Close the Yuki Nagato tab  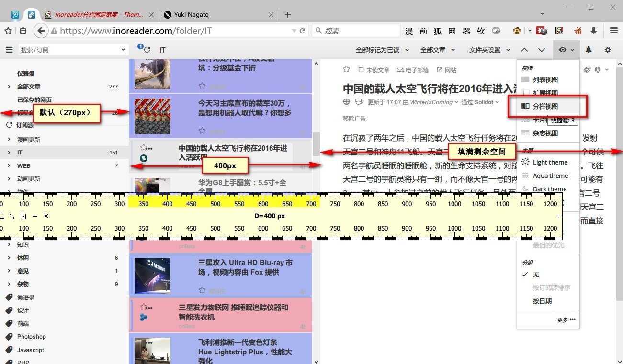pos(272,14)
